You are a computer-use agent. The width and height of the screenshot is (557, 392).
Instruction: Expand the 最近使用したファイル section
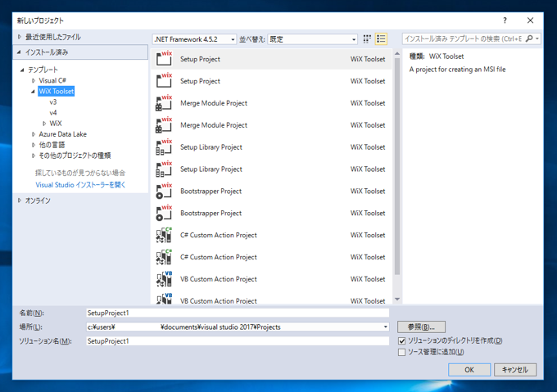[20, 37]
